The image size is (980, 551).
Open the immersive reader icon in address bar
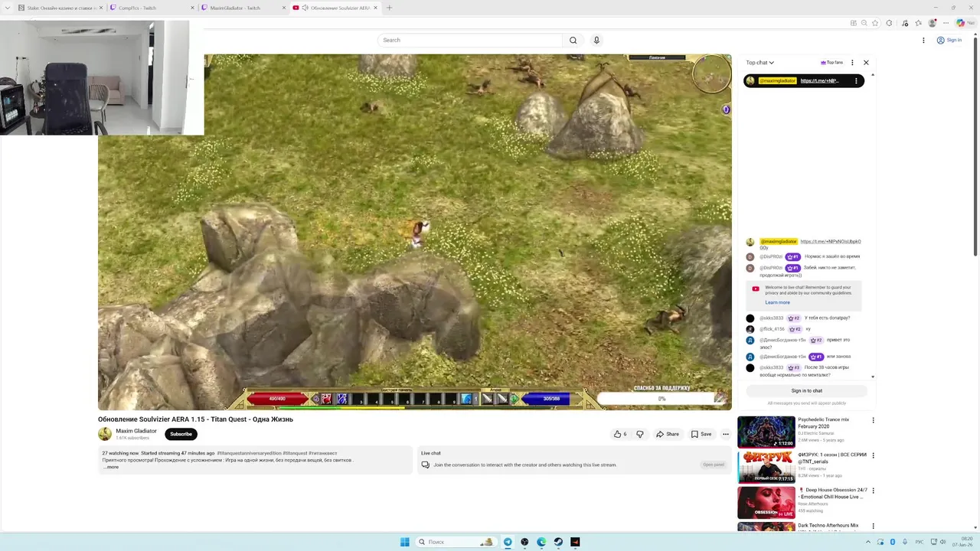[854, 23]
